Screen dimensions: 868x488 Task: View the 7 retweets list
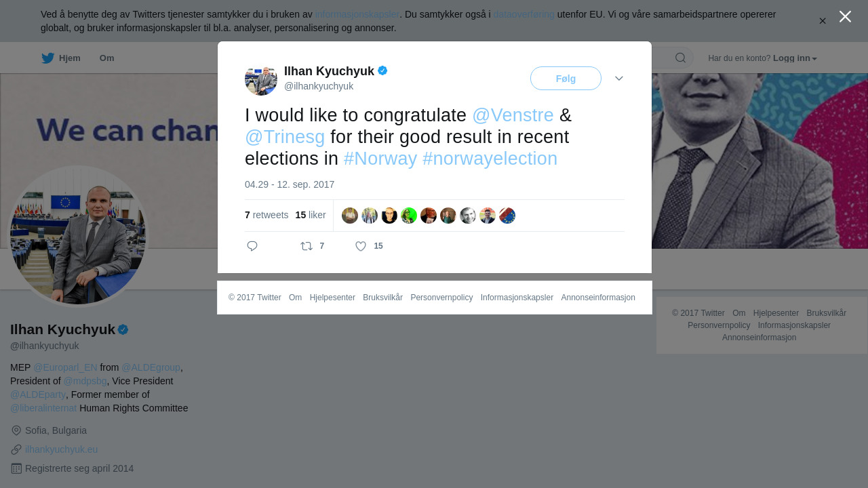267,215
